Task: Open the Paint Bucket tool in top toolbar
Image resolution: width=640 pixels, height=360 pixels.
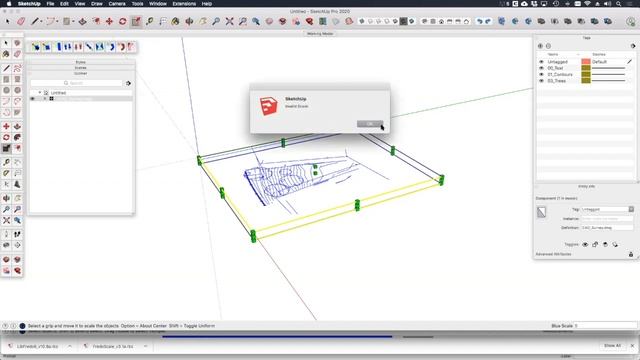Action: click(x=176, y=21)
